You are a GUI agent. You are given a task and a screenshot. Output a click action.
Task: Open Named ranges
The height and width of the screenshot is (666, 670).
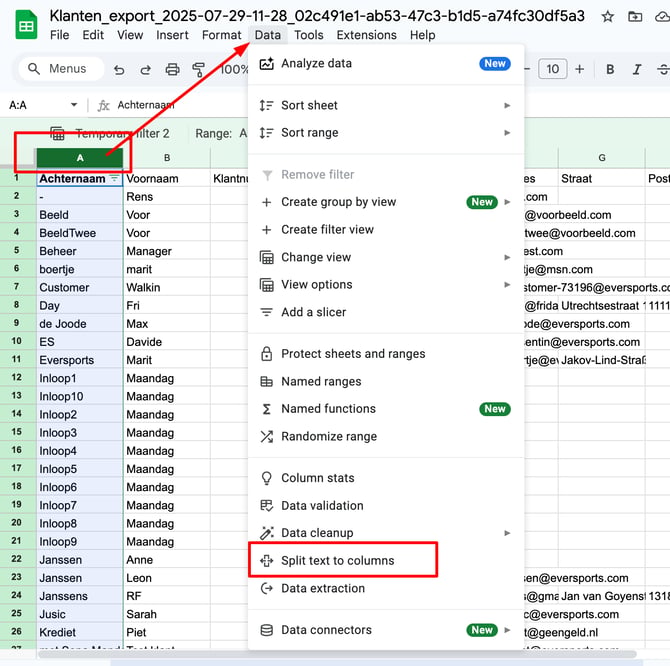pyautogui.click(x=386, y=381)
